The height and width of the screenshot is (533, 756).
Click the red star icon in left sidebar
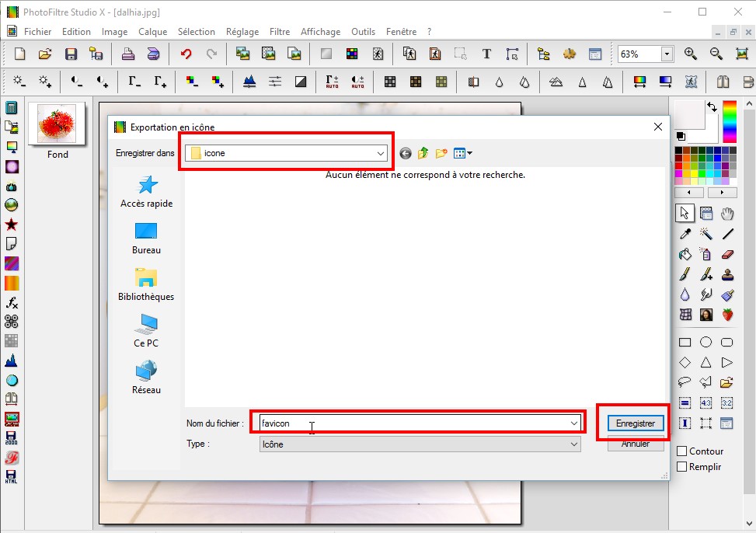[12, 225]
